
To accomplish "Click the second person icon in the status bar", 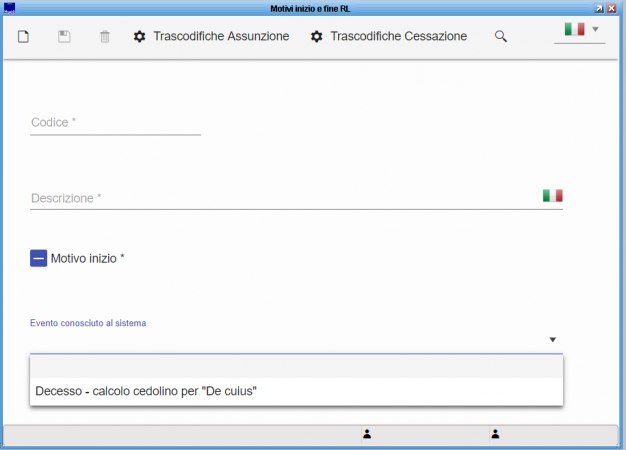I will pyautogui.click(x=495, y=434).
